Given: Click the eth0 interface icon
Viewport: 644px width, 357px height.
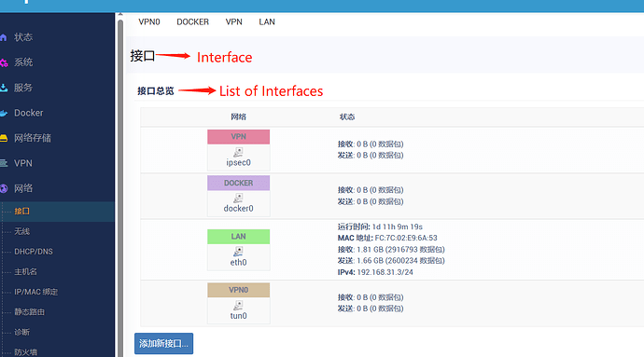Looking at the screenshot, I should pos(238,252).
